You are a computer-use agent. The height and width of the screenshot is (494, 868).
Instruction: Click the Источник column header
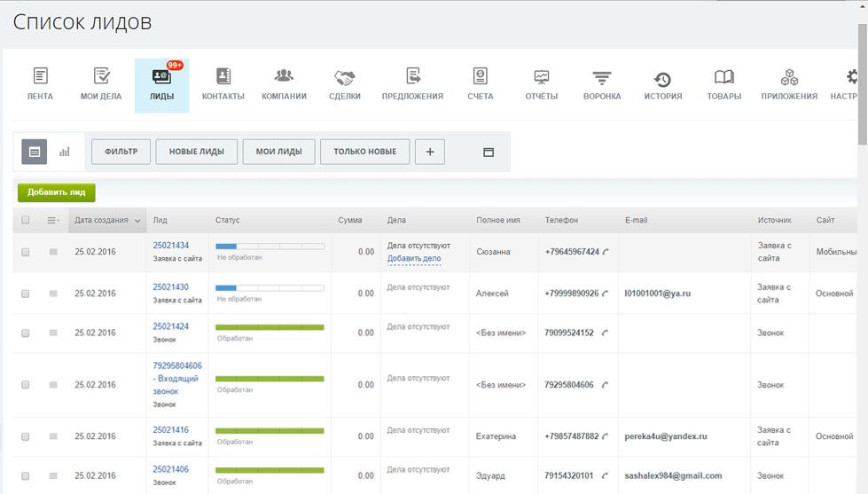click(x=774, y=220)
